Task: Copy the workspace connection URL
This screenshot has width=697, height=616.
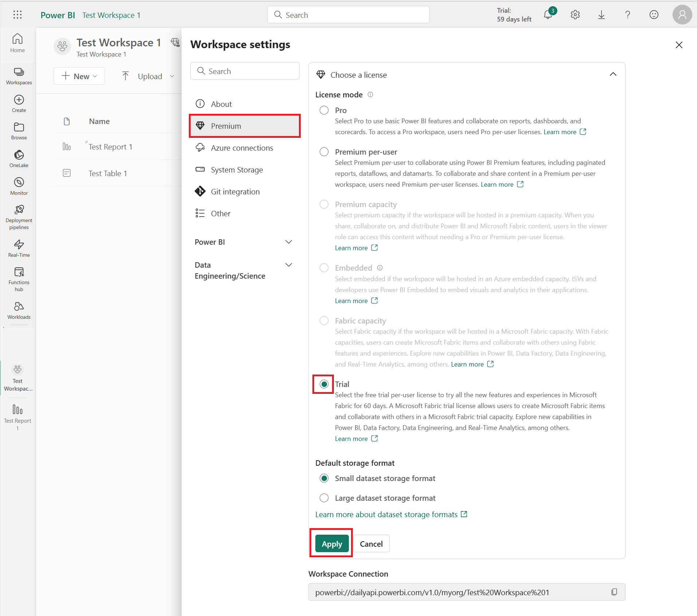Action: tap(614, 592)
